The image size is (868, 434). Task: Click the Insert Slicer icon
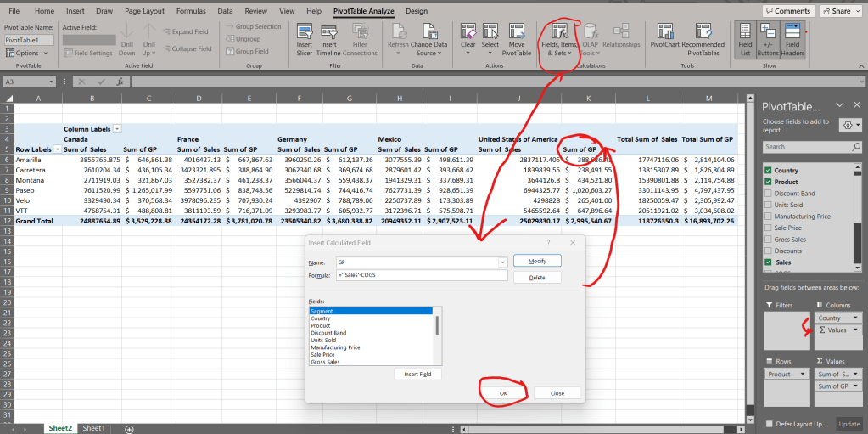click(x=305, y=31)
